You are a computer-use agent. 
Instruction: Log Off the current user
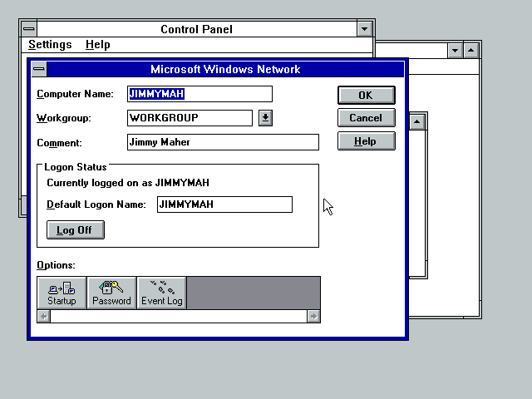click(x=76, y=230)
